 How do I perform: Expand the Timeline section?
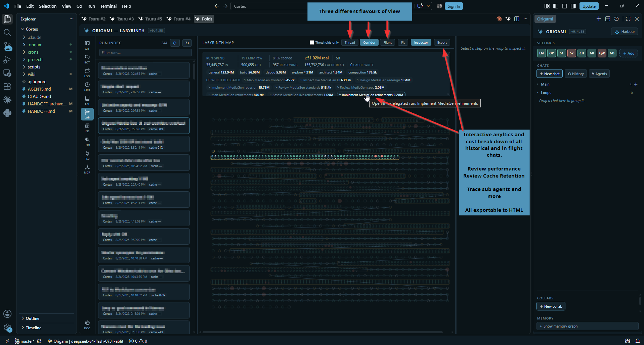coord(47,328)
